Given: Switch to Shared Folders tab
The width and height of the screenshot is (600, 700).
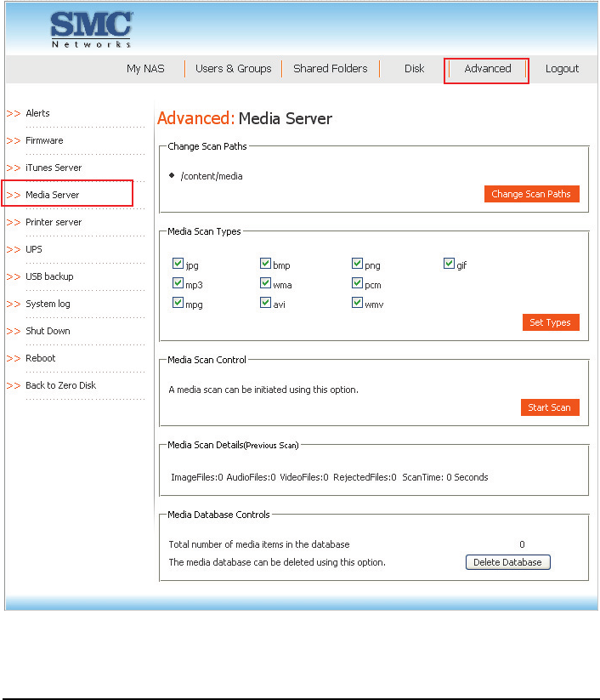Looking at the screenshot, I should [x=330, y=68].
